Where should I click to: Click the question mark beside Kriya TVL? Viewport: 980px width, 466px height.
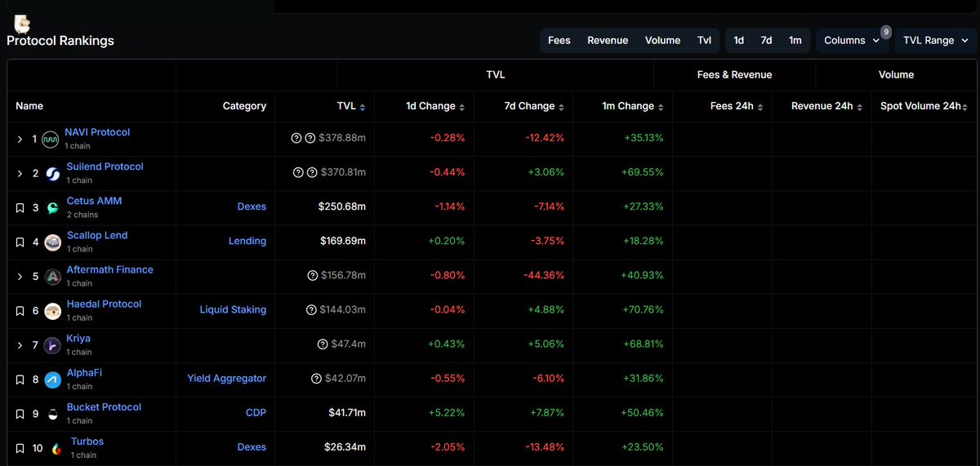(x=323, y=344)
